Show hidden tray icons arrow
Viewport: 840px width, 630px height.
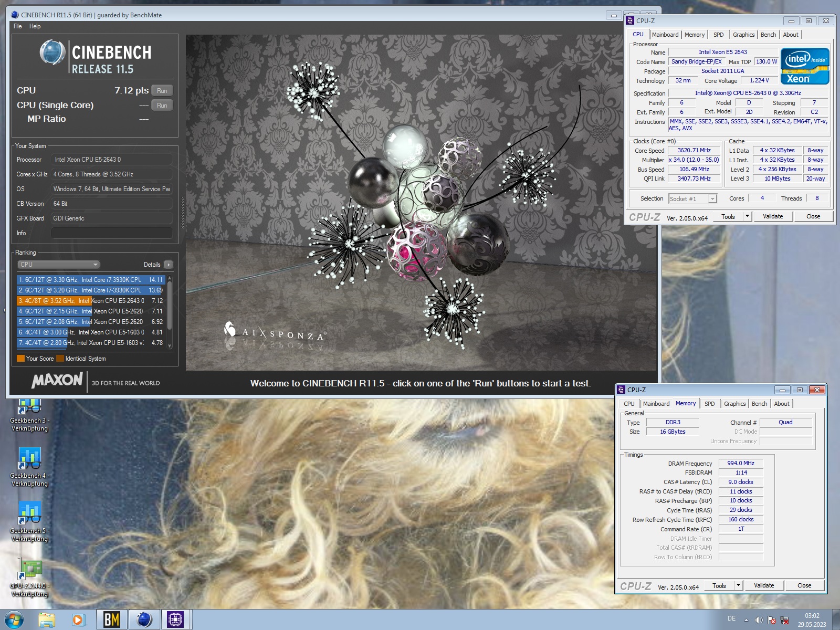[746, 620]
